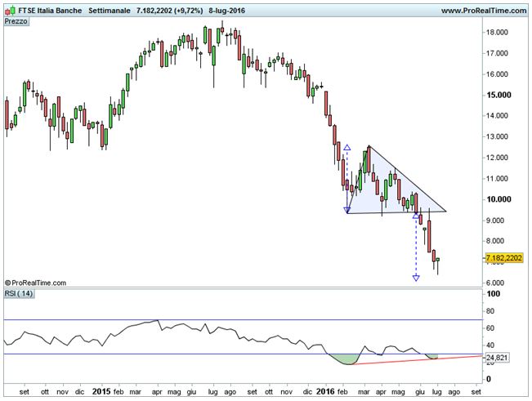Click the 100 level on RSI axis
Screen dimensions: 532x401
click(x=493, y=294)
